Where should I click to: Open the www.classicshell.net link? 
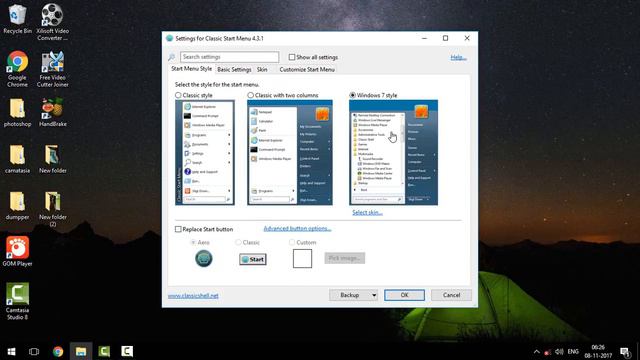[x=193, y=296]
